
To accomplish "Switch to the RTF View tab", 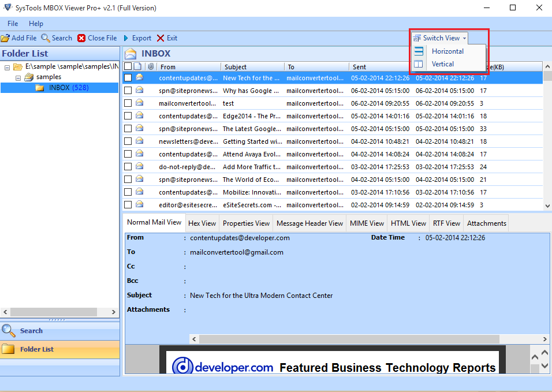I will pos(446,223).
